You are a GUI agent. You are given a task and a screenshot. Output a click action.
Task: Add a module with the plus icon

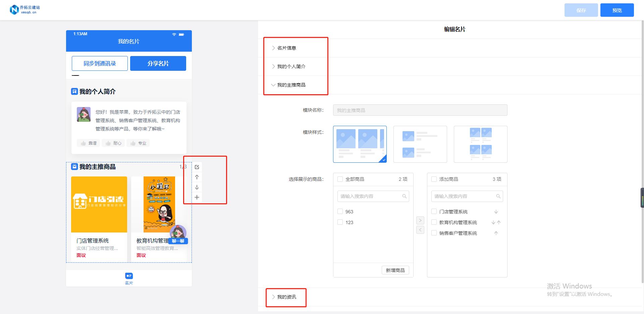coord(197,197)
